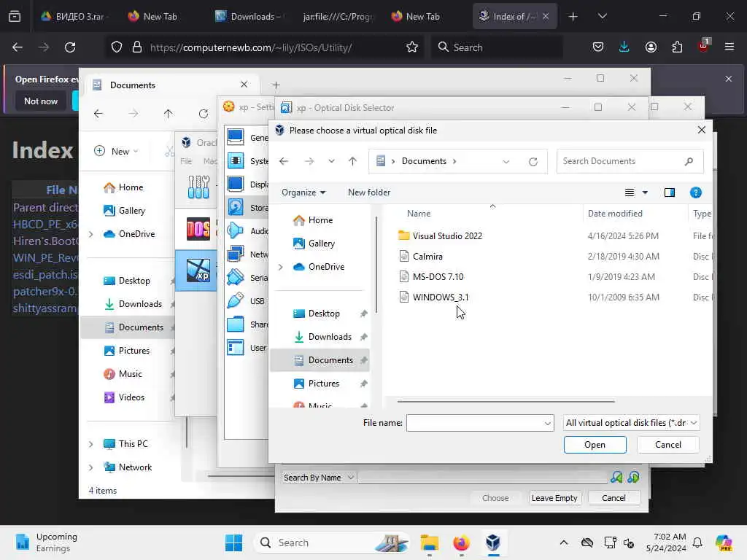Screen dimensions: 747x560
Task: Click the find next search icon
Action: click(x=633, y=477)
